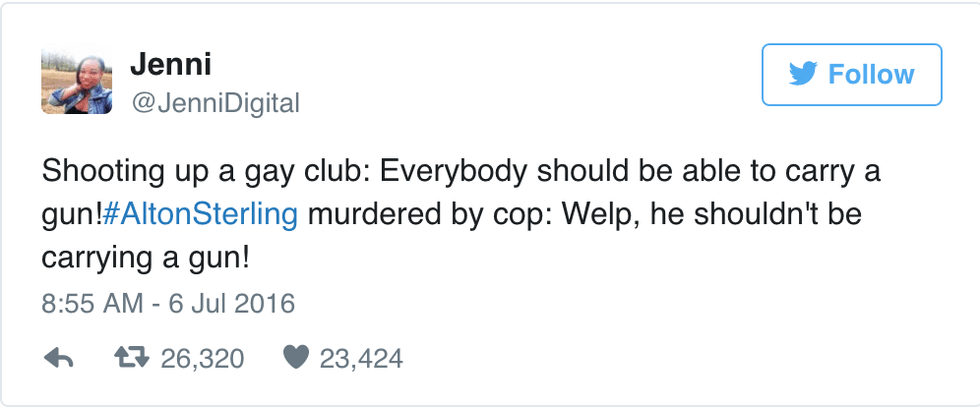
Task: Click the reply arrow icon
Action: point(59,358)
